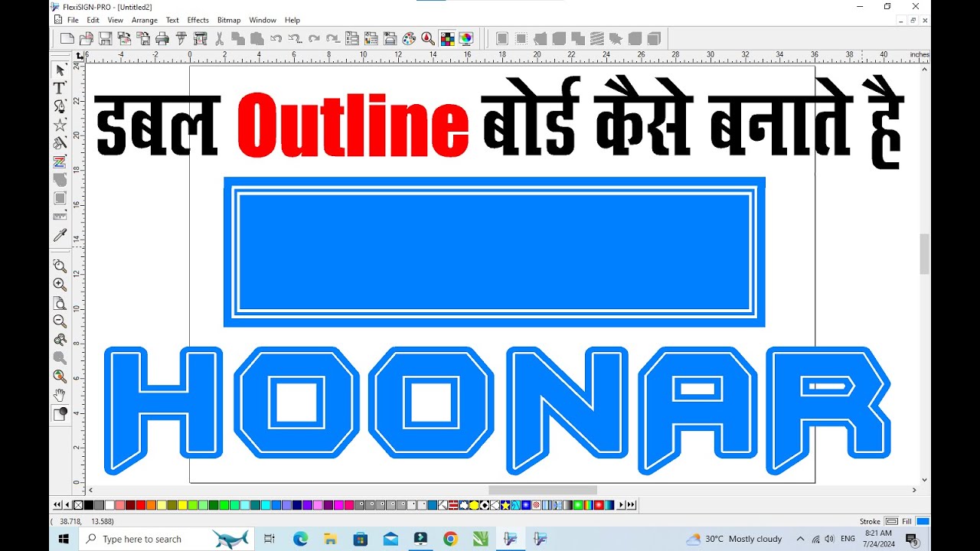The height and width of the screenshot is (551, 980).
Task: Open Microsoft Edge from the taskbar
Action: tap(300, 539)
